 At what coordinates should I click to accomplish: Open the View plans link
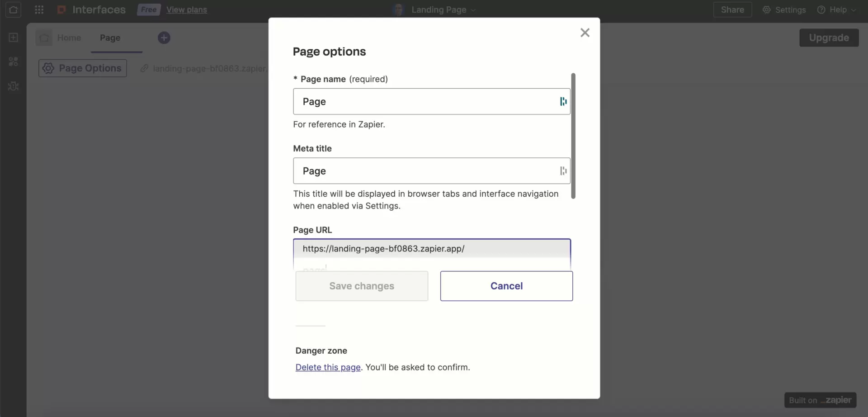tap(187, 9)
